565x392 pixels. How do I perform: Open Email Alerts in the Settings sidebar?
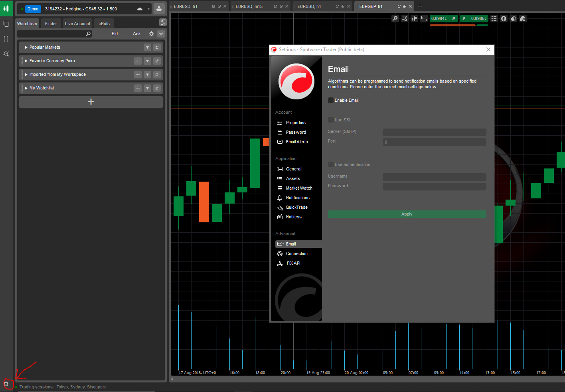pyautogui.click(x=297, y=142)
